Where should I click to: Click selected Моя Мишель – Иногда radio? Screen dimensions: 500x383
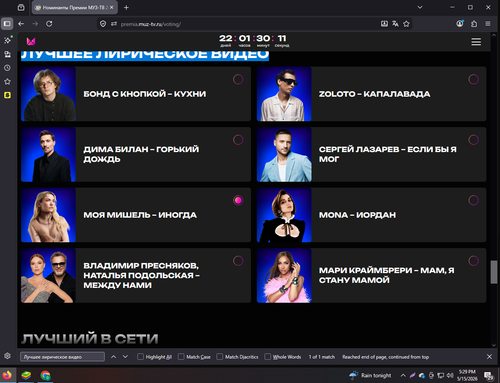tap(238, 200)
